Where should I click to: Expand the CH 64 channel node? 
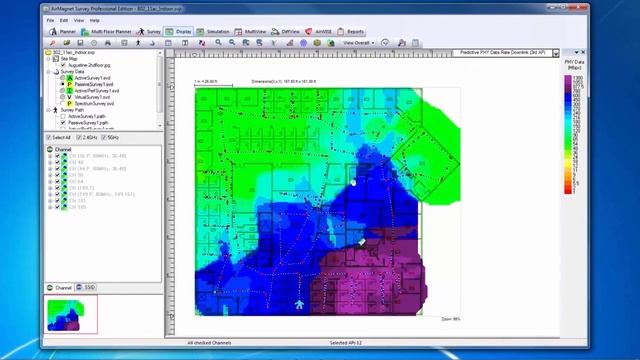coord(50,182)
